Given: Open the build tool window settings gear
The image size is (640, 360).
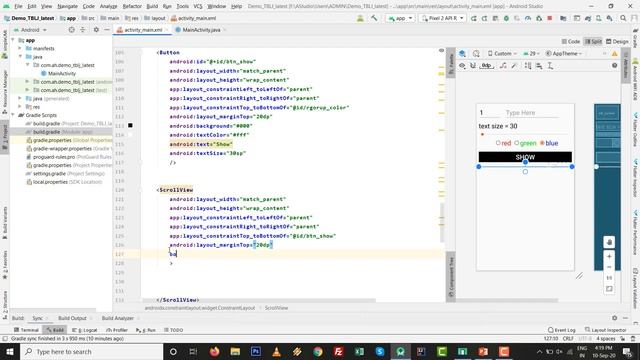Looking at the screenshot, I should tap(614, 318).
